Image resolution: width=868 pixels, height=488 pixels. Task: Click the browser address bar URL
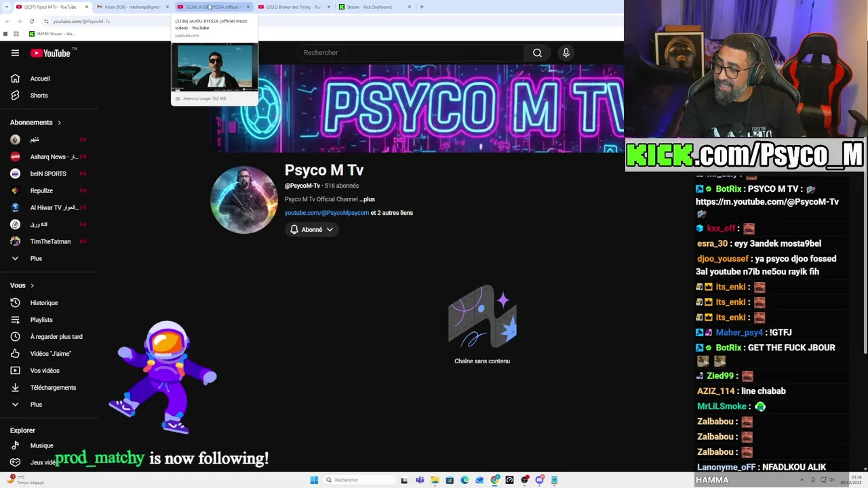click(81, 22)
